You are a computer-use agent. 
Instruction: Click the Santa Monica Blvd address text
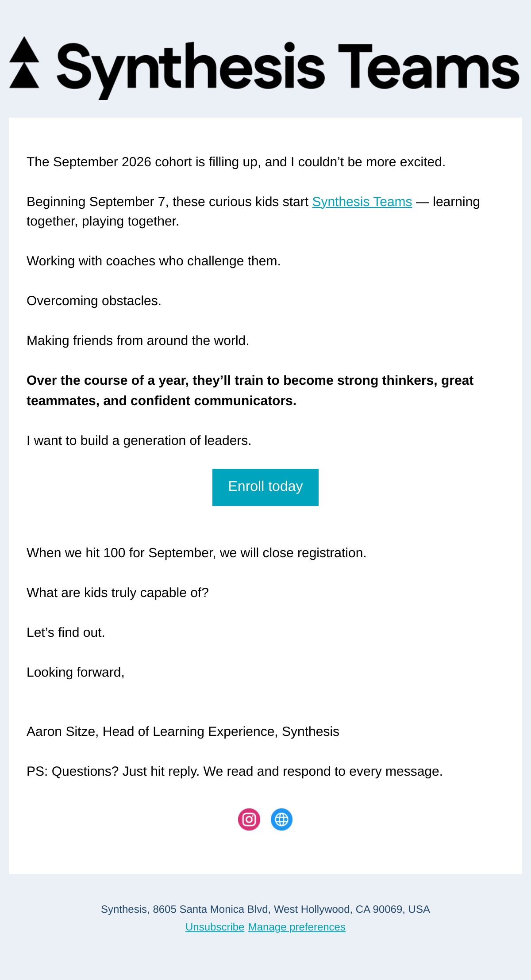(x=265, y=909)
